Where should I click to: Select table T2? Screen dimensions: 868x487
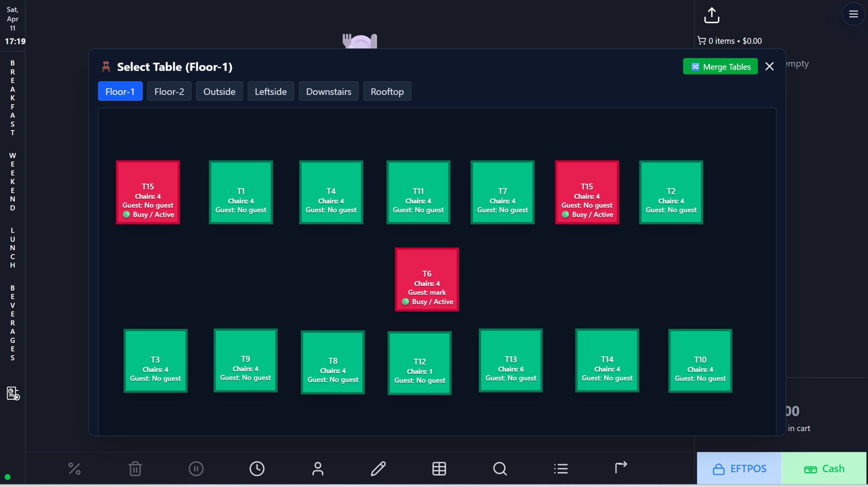(x=671, y=192)
